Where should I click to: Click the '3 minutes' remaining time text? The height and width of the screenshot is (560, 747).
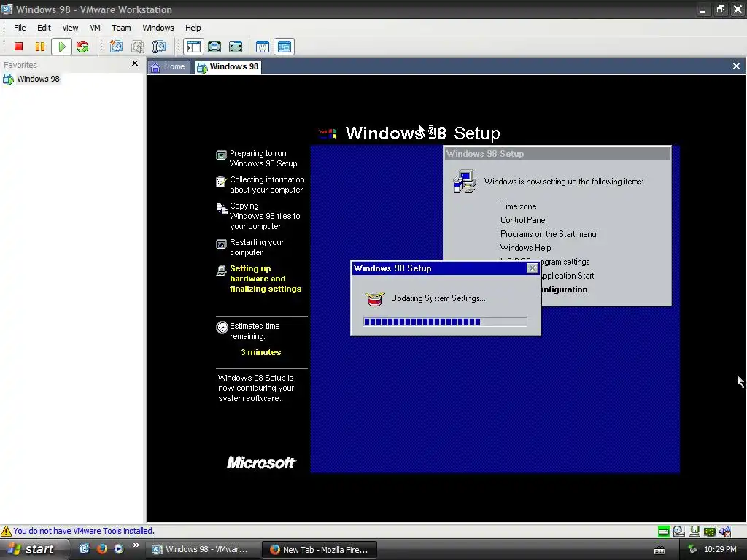click(x=260, y=352)
